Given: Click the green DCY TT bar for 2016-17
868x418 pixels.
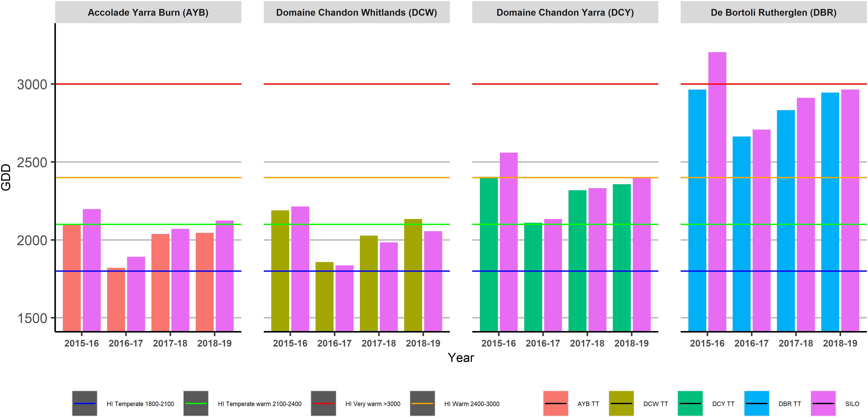Looking at the screenshot, I should 533,277.
